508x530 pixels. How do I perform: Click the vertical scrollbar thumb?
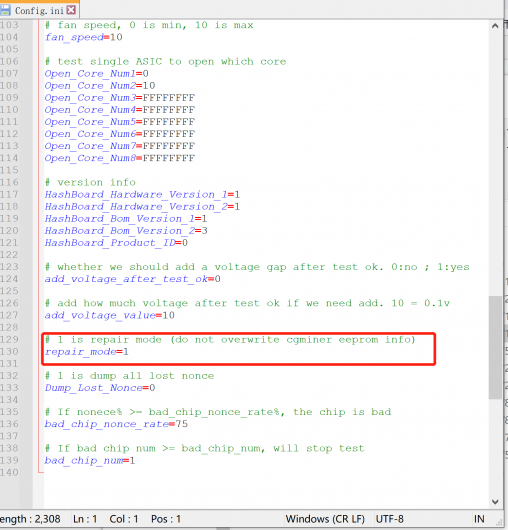495,347
